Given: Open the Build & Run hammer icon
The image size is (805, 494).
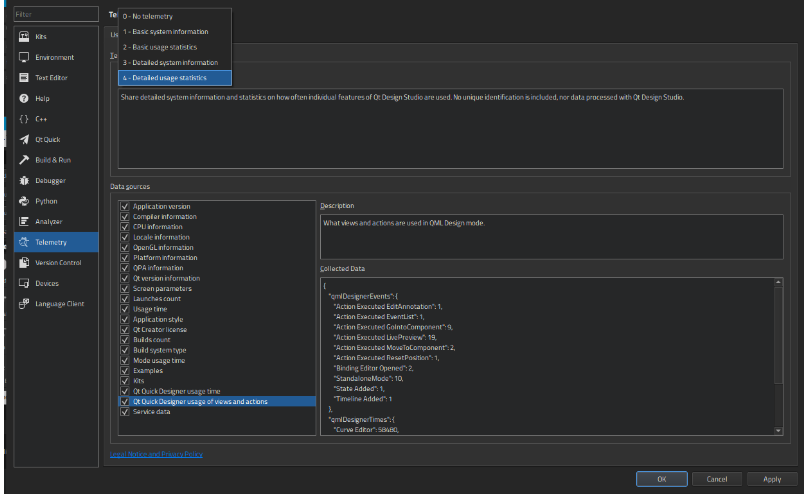Looking at the screenshot, I should 24,160.
